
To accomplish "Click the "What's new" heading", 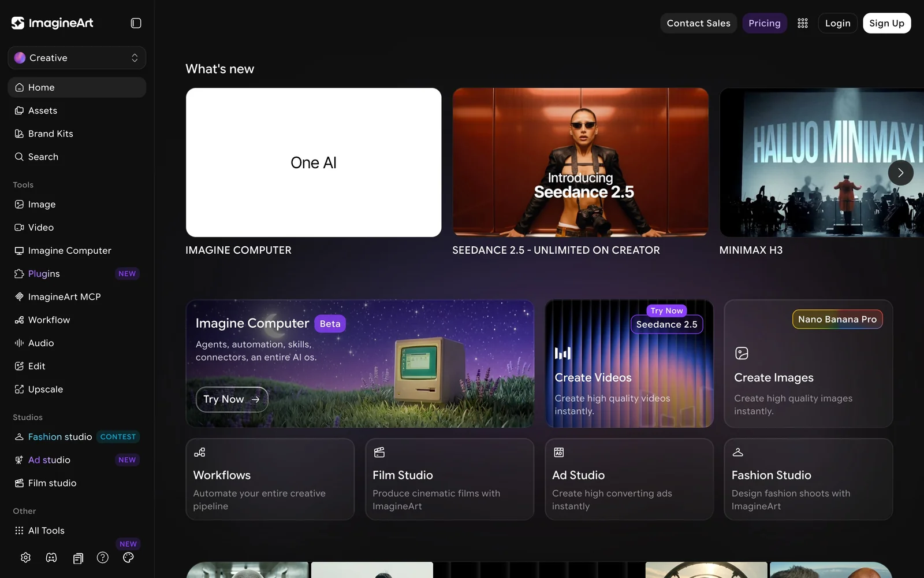I will pos(220,69).
